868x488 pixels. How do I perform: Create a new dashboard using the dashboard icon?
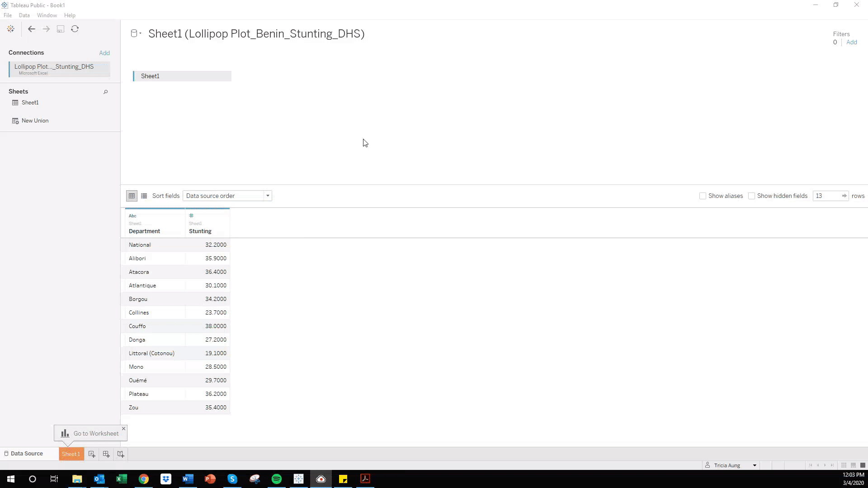[106, 454]
